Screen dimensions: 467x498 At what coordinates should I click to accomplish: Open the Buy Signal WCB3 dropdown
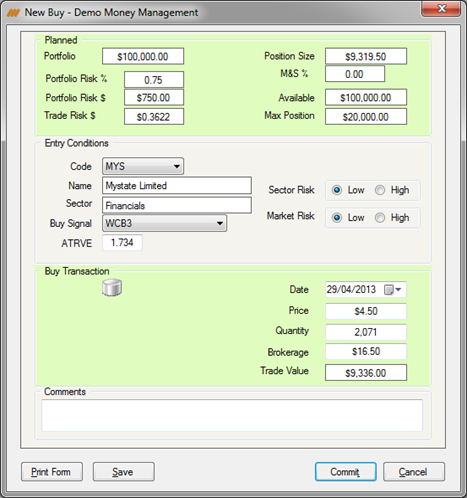coord(165,223)
